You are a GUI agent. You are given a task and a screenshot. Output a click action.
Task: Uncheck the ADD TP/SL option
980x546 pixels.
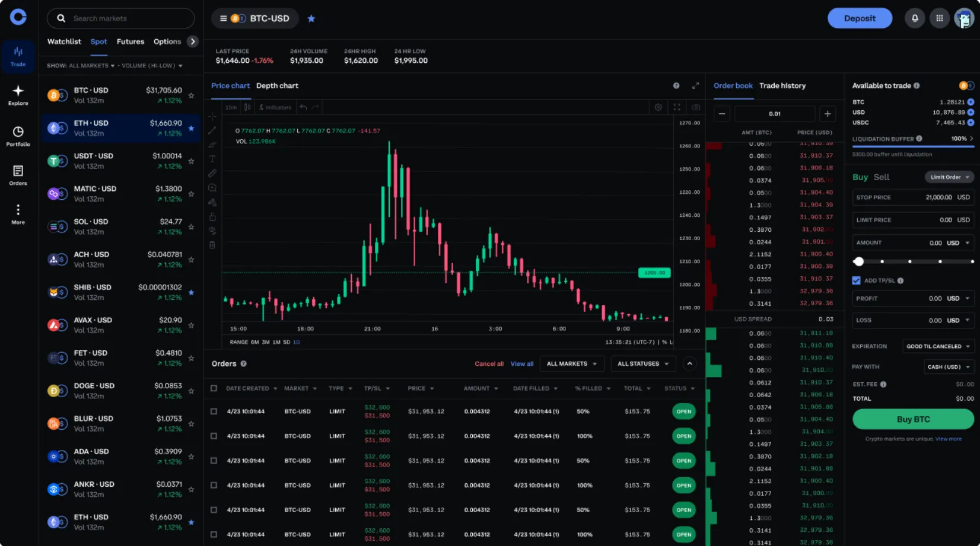click(x=855, y=280)
